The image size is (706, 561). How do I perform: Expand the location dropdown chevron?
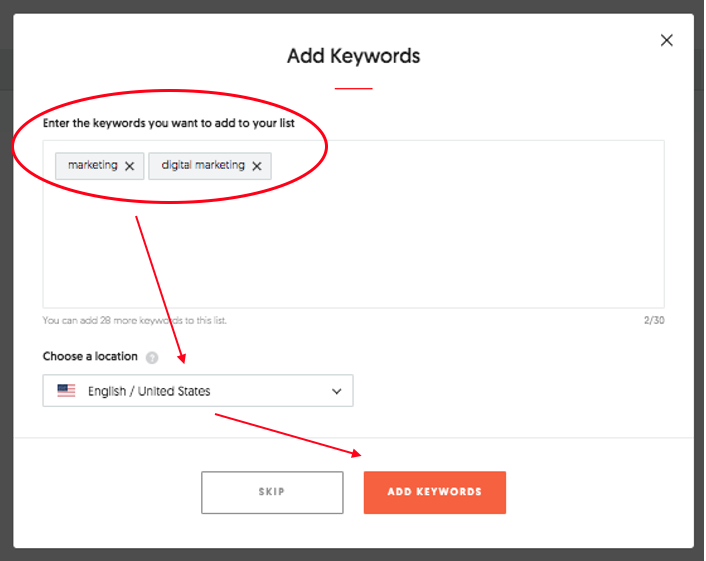336,391
